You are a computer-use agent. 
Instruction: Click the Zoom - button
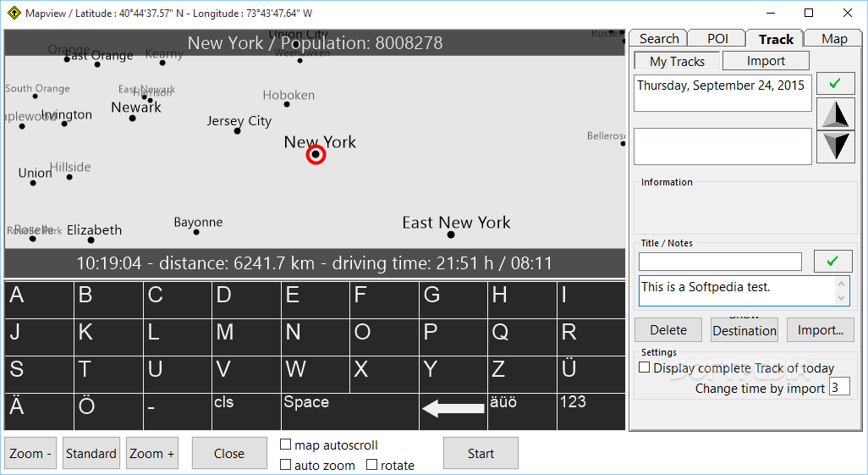tap(30, 453)
